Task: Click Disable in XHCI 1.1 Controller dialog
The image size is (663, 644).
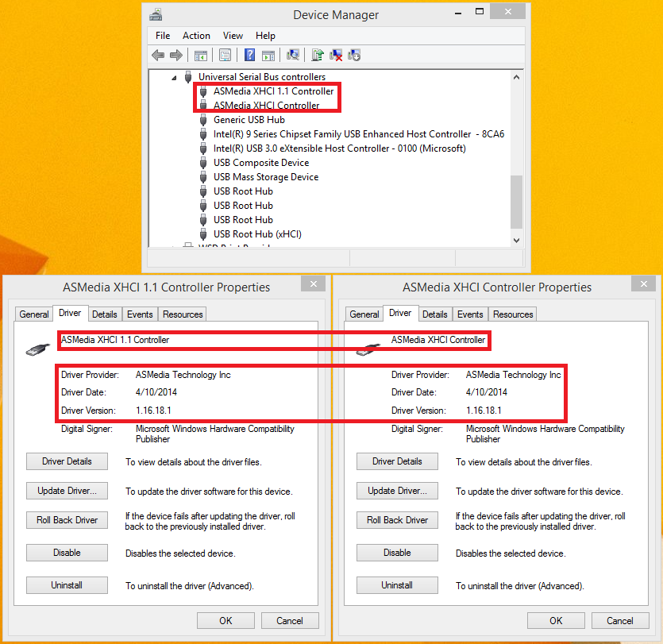Action: (x=67, y=553)
